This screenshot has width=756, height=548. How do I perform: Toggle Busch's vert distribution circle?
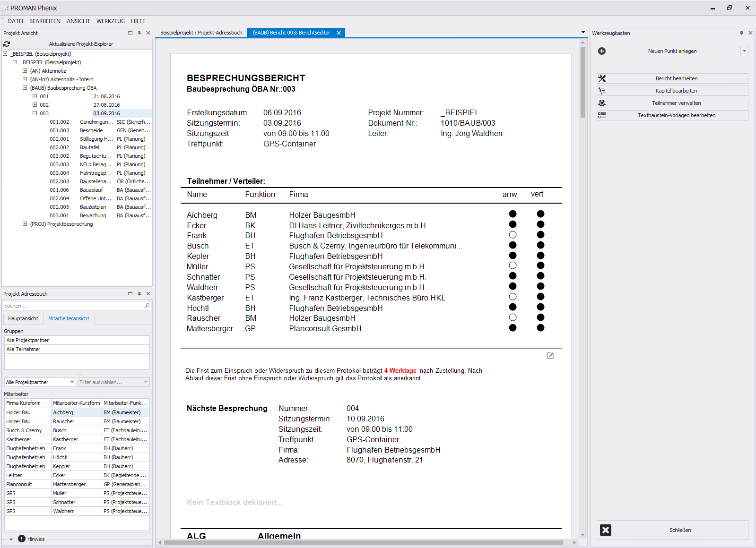pyautogui.click(x=540, y=245)
